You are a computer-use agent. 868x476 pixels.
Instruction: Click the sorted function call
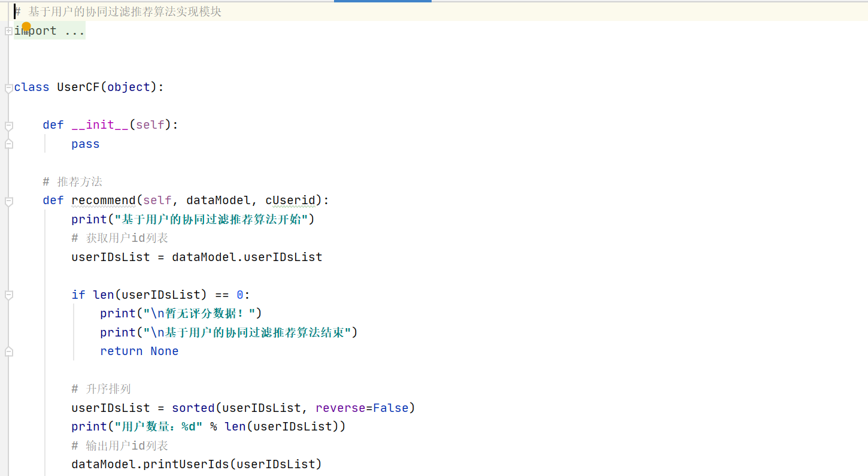[193, 407]
